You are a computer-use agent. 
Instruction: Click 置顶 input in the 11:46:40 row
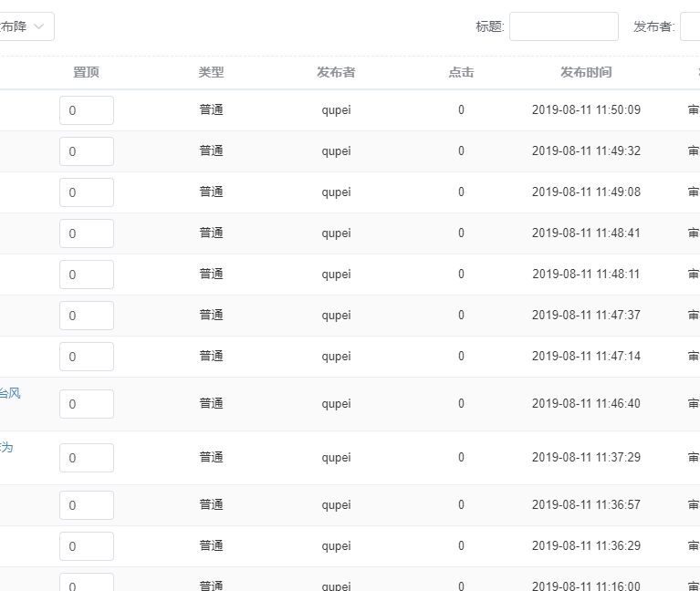pyautogui.click(x=87, y=404)
